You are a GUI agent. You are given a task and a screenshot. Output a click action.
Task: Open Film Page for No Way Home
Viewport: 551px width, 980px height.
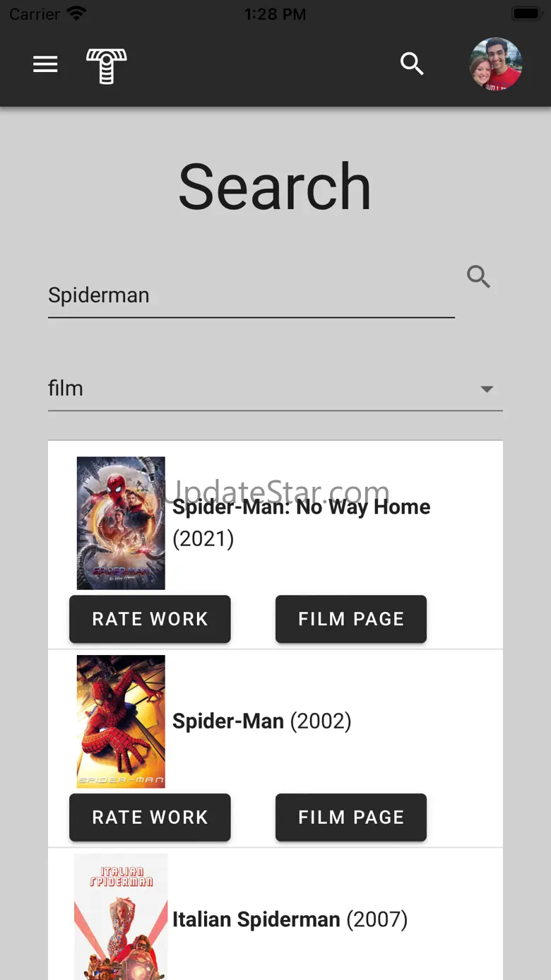click(351, 619)
